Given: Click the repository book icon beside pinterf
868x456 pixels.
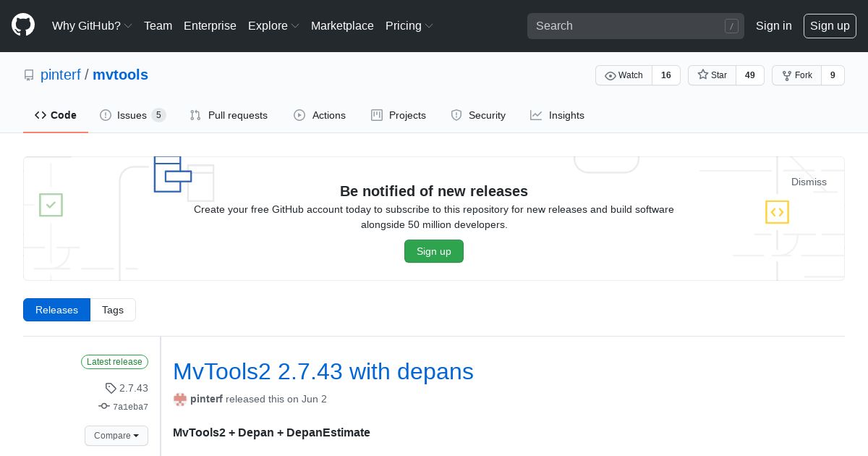Looking at the screenshot, I should click(x=29, y=75).
